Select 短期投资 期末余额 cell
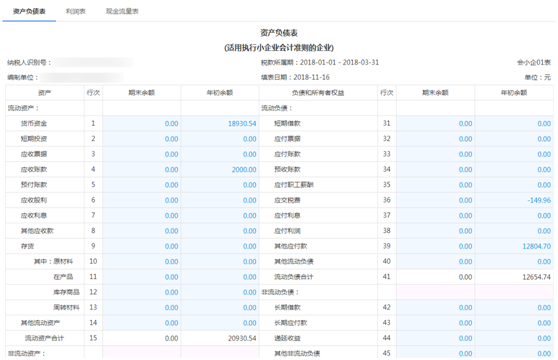Viewport: 558px width, 360px height. click(x=142, y=139)
